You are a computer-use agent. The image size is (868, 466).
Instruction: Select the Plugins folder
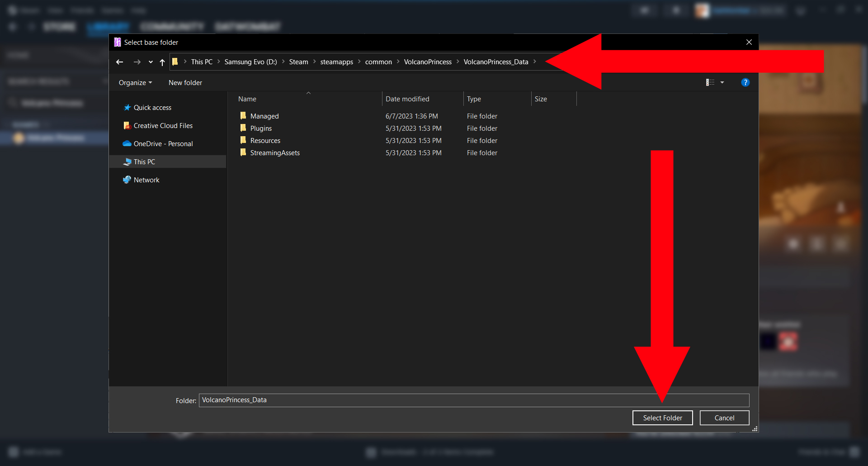(261, 128)
